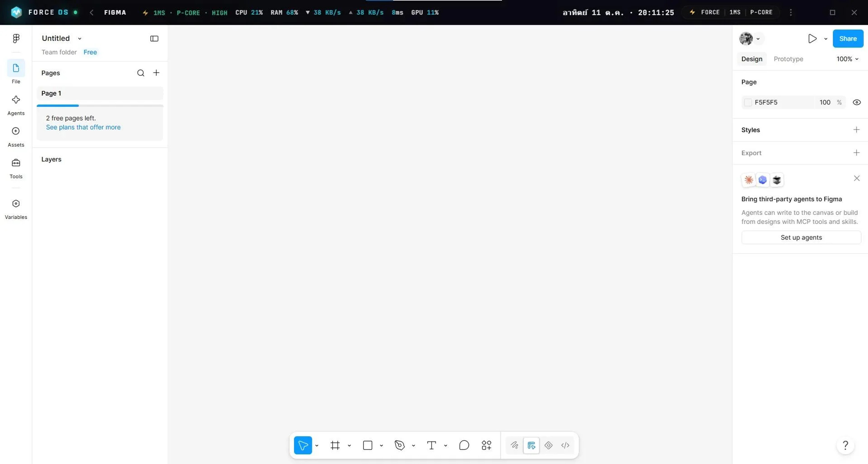
Task: Expand Pen tool options chevron
Action: tap(413, 445)
